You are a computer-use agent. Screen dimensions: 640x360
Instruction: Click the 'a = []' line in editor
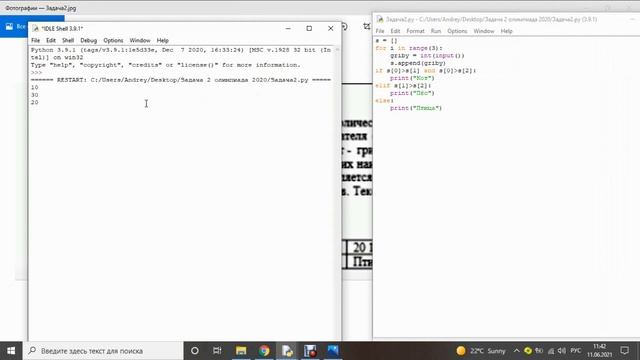click(386, 41)
